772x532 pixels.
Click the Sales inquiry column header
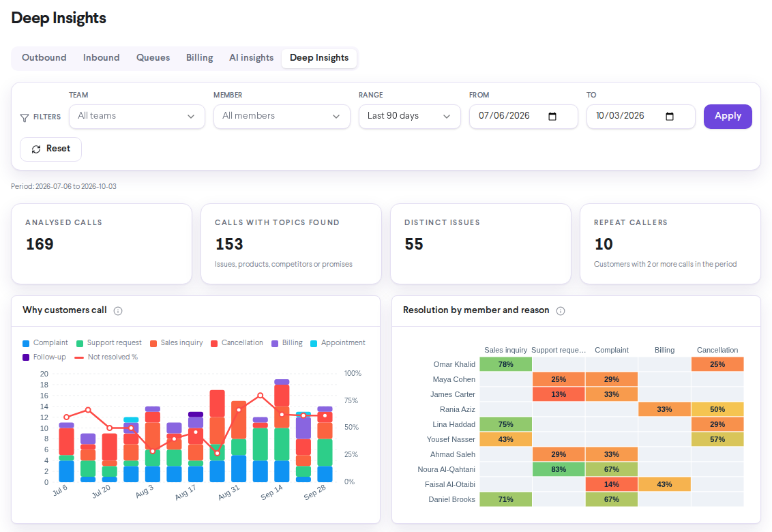pyautogui.click(x=505, y=351)
